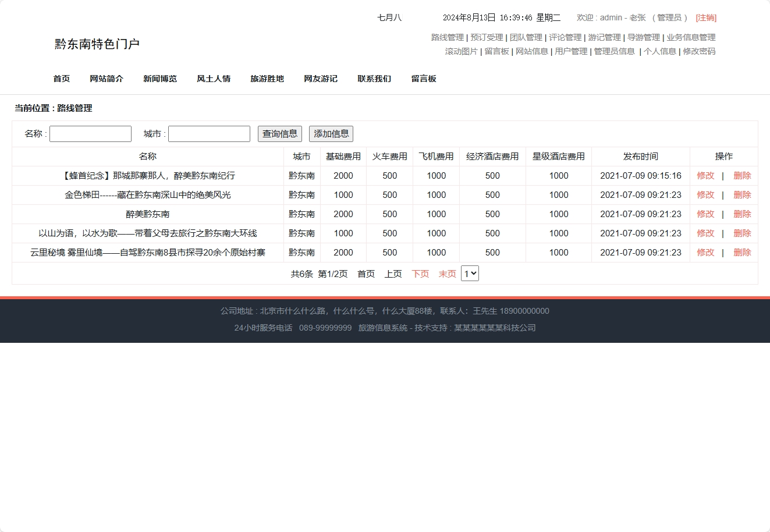This screenshot has width=770, height=532.
Task: Open 用户管理 admin menu link
Action: [570, 51]
